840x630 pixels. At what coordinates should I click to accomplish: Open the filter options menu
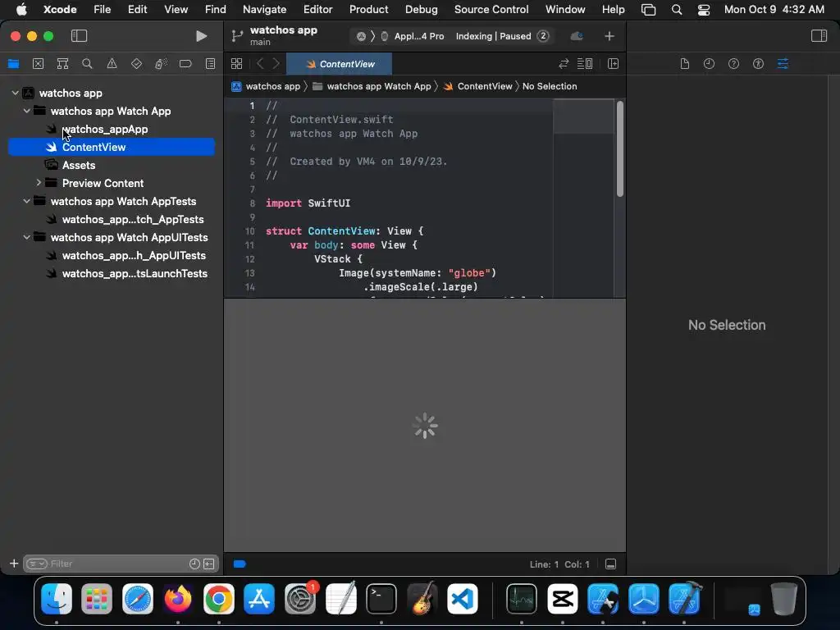tap(37, 564)
